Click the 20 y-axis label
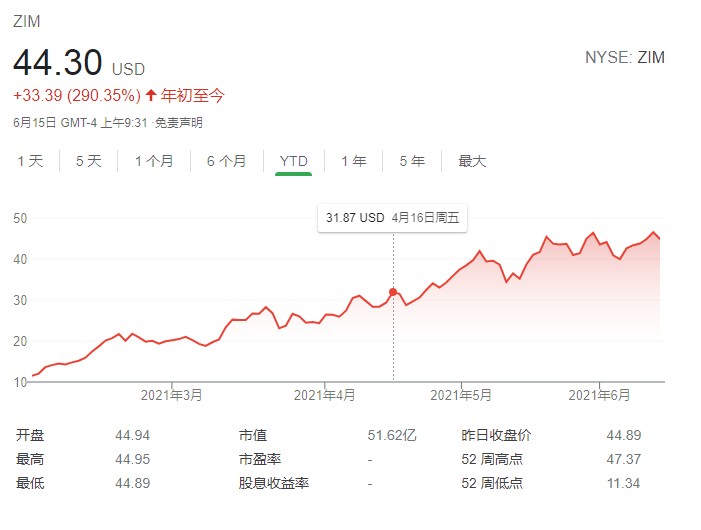Viewport: 701px width, 530px height. [20, 341]
